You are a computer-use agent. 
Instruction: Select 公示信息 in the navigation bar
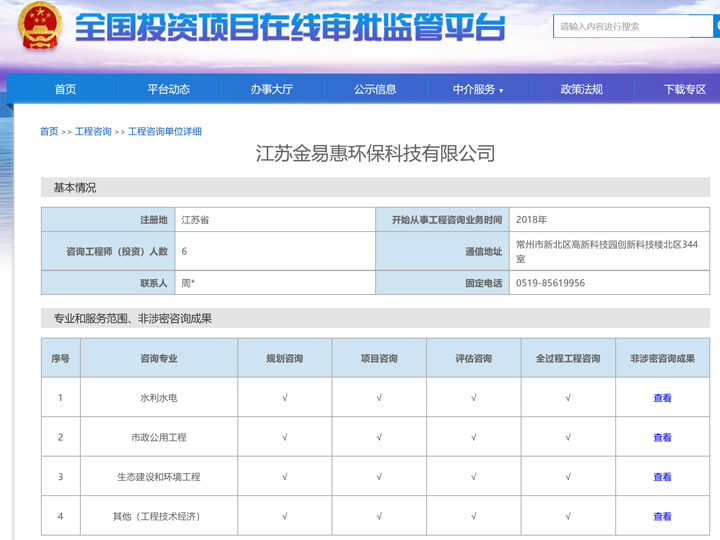click(375, 89)
